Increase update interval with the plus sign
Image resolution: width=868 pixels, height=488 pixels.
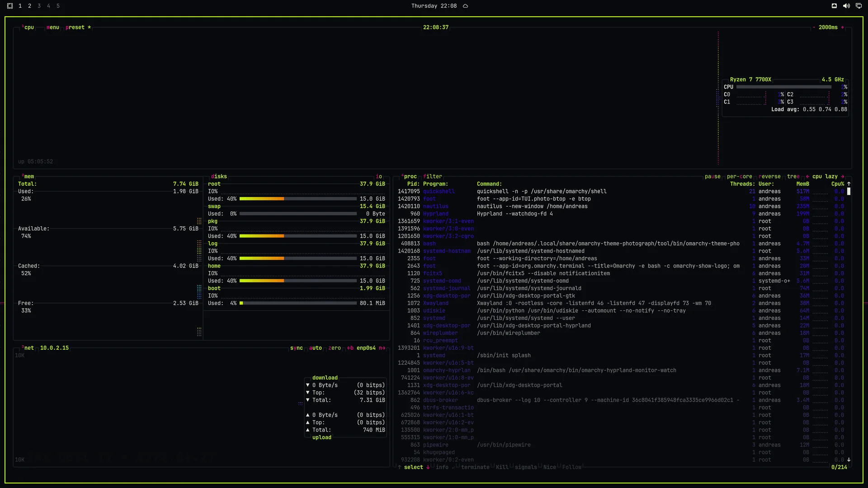pyautogui.click(x=843, y=28)
